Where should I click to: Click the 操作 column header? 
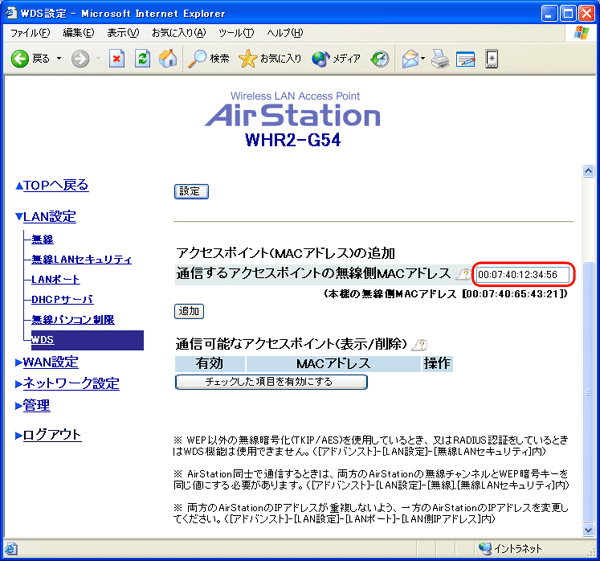(x=437, y=364)
